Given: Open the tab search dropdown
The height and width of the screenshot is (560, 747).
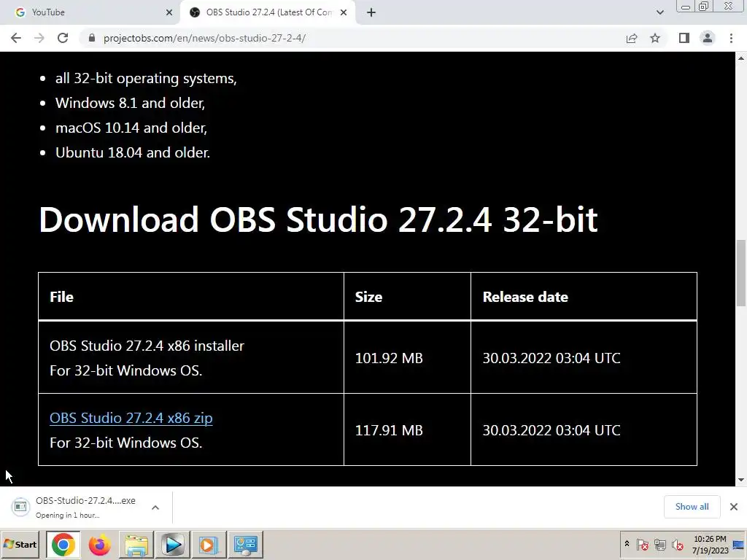Looking at the screenshot, I should pyautogui.click(x=659, y=13).
